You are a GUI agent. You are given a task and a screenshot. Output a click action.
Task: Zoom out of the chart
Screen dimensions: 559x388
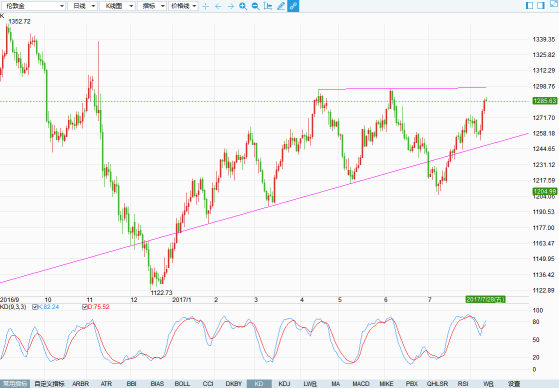(255, 6)
